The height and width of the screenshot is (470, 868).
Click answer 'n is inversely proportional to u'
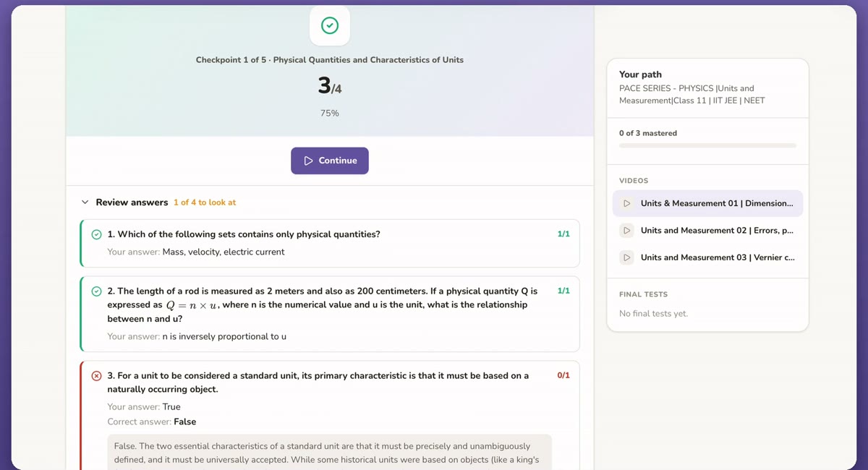tap(224, 337)
